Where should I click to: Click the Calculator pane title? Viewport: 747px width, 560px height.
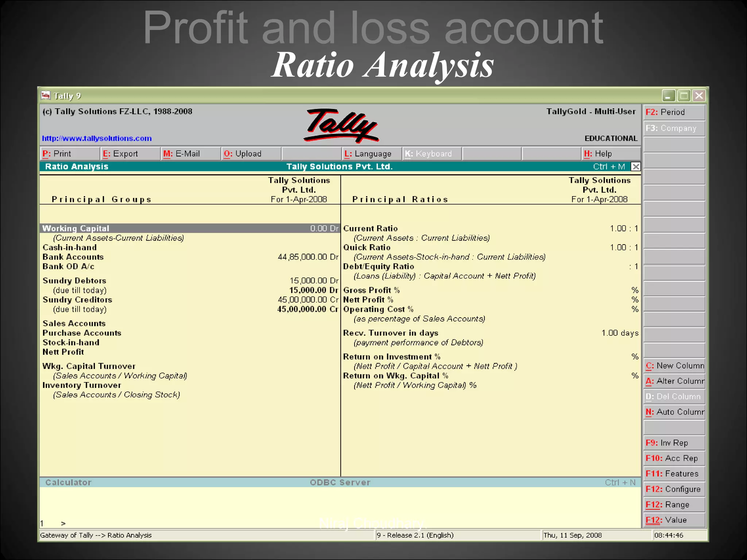[68, 482]
